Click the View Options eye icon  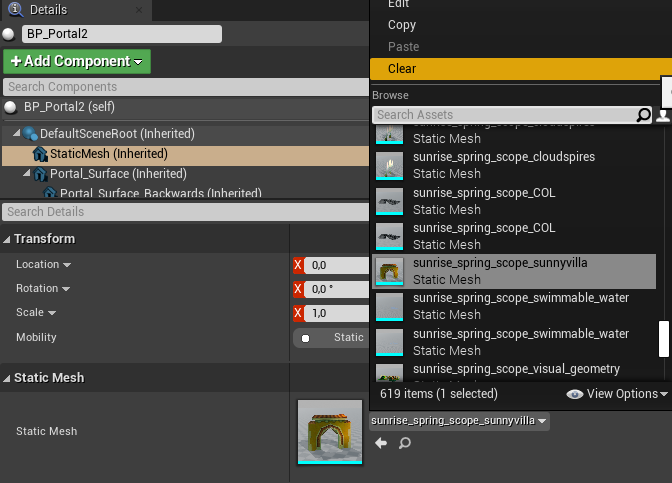pos(574,394)
